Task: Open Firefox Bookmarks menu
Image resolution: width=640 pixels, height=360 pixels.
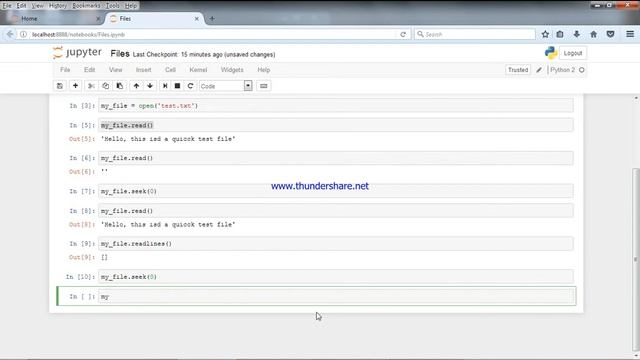Action: click(86, 6)
